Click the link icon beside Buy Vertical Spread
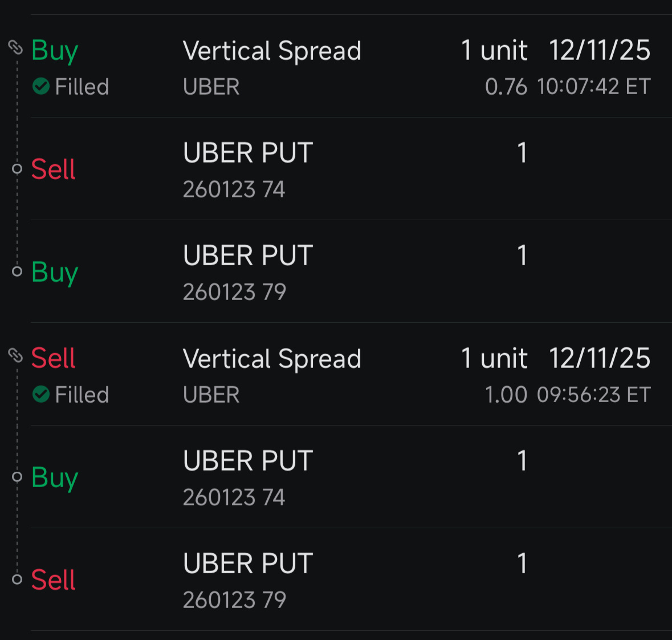672x640 pixels. pos(15,47)
